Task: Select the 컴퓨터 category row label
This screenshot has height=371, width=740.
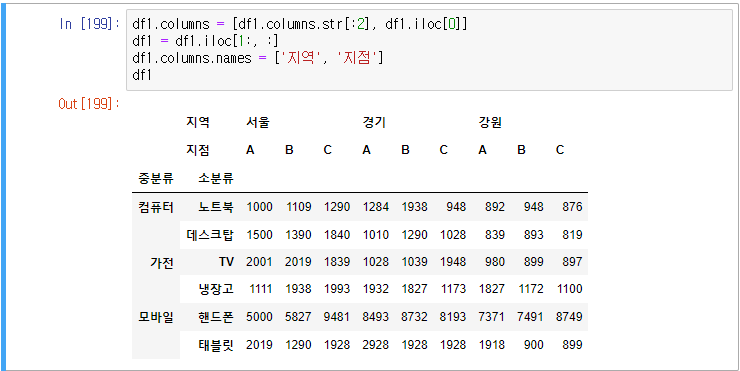Action: tap(156, 207)
